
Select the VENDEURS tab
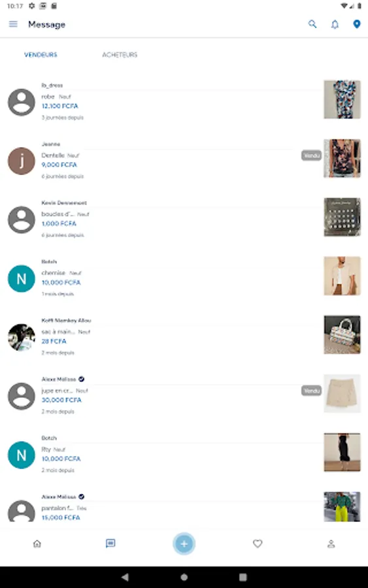click(41, 55)
